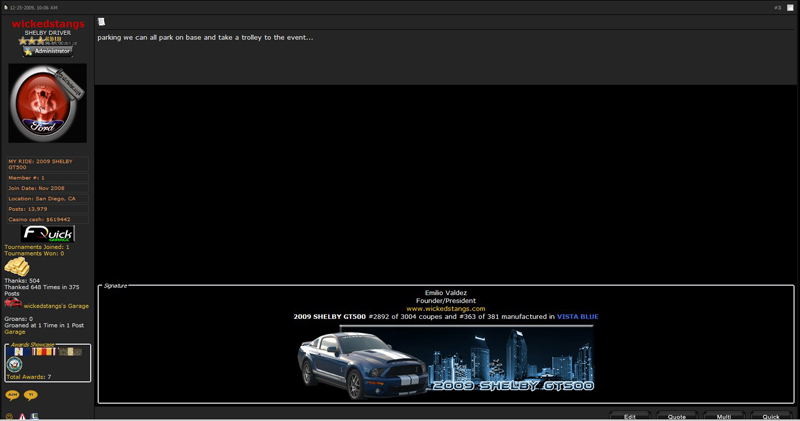Image resolution: width=800 pixels, height=421 pixels.
Task: Click the post message about parking and trolley
Action: [x=205, y=38]
